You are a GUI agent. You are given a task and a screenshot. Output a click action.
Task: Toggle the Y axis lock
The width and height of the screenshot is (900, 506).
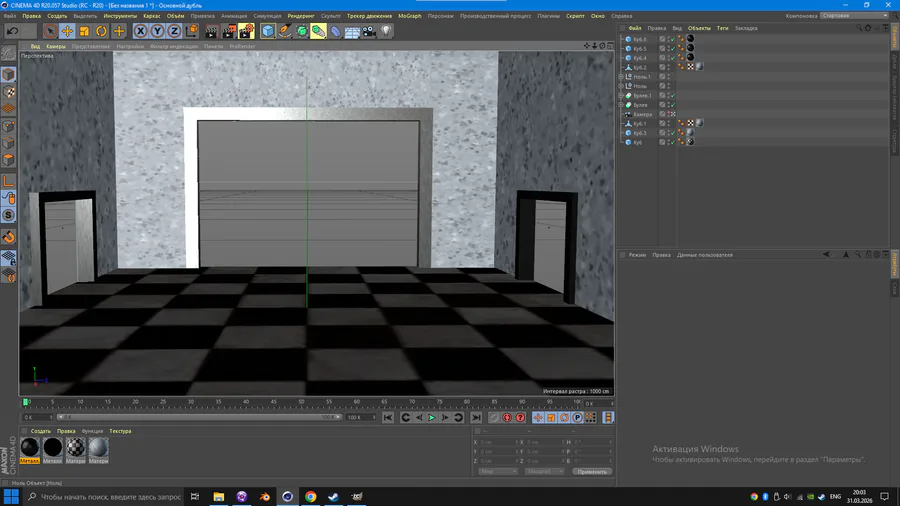tap(157, 31)
